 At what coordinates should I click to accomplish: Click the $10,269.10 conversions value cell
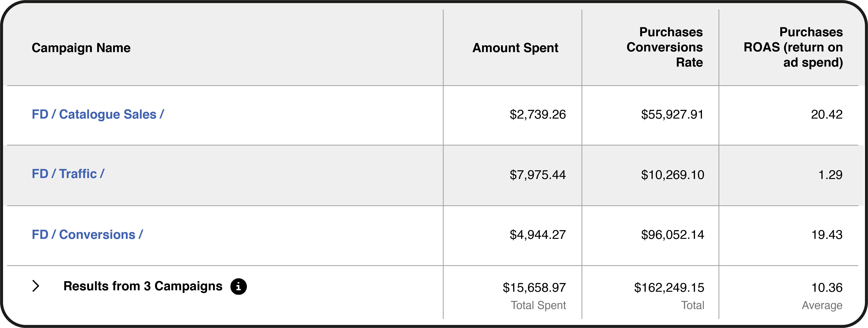click(x=672, y=175)
